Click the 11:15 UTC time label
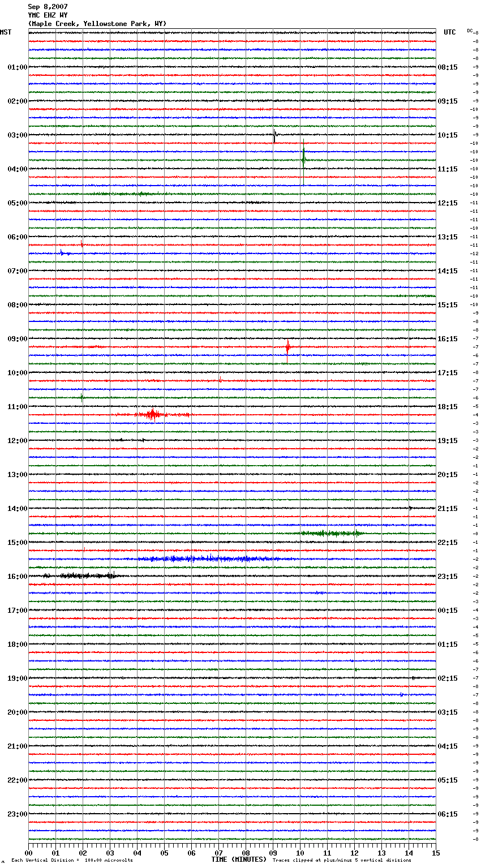Viewport: 481px width, 868px height. 448,169
